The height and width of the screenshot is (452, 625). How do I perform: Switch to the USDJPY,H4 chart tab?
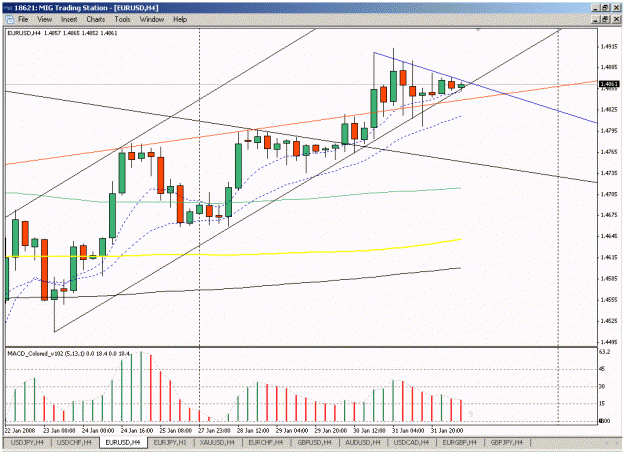pos(27,442)
